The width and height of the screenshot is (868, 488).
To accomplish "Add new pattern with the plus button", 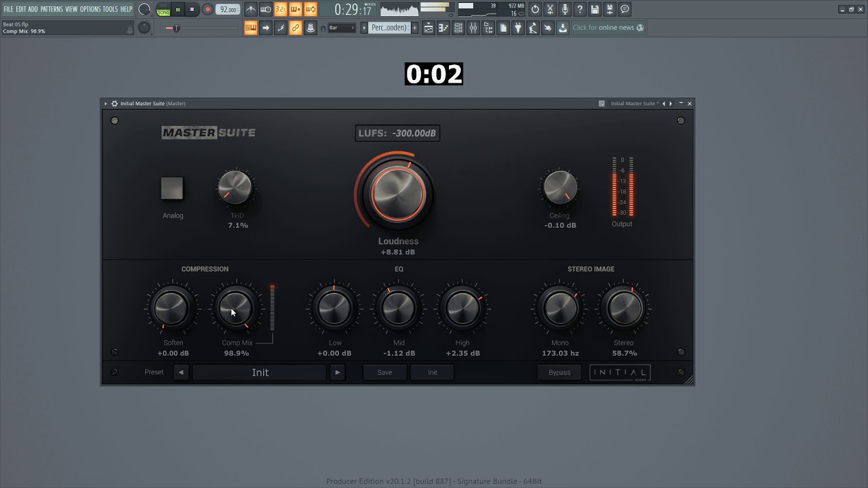I will pos(415,28).
